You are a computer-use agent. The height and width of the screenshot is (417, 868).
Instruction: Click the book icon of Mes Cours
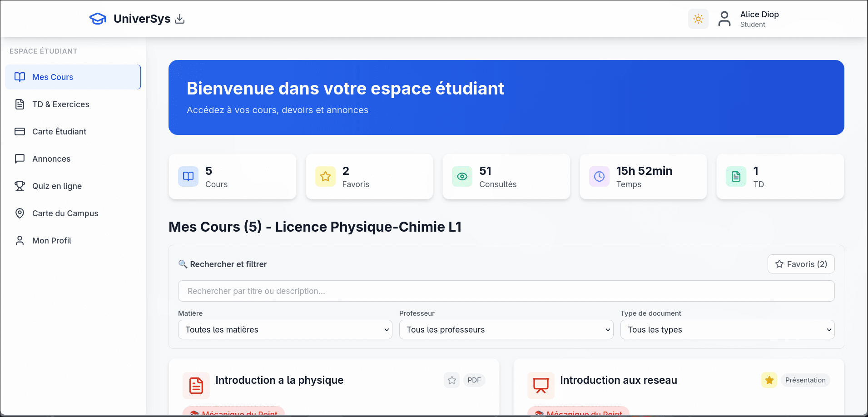20,77
